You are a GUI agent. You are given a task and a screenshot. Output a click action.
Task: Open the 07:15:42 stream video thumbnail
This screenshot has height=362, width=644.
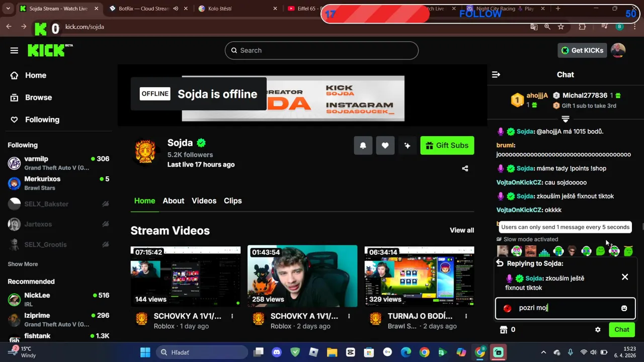[x=186, y=276]
